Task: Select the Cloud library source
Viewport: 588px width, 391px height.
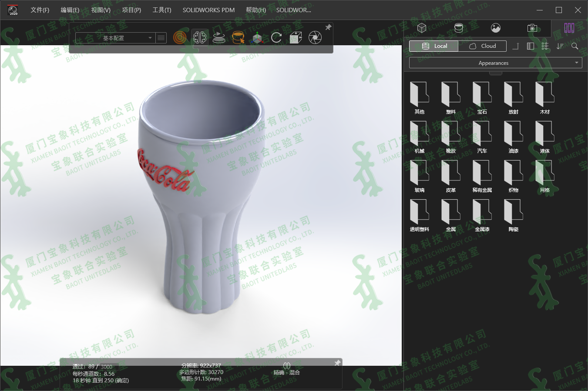Action: (x=482, y=46)
